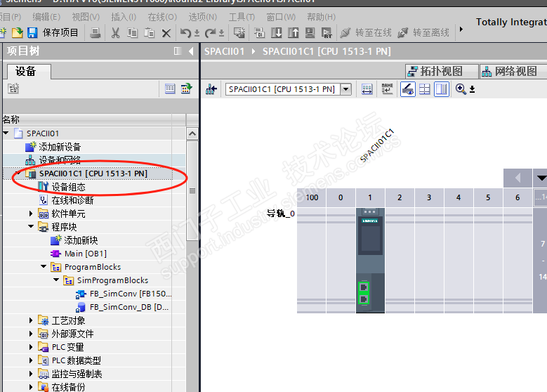Screen dimensions: 547x392
Task: Switch to 网络视图 tab
Action: pos(513,71)
